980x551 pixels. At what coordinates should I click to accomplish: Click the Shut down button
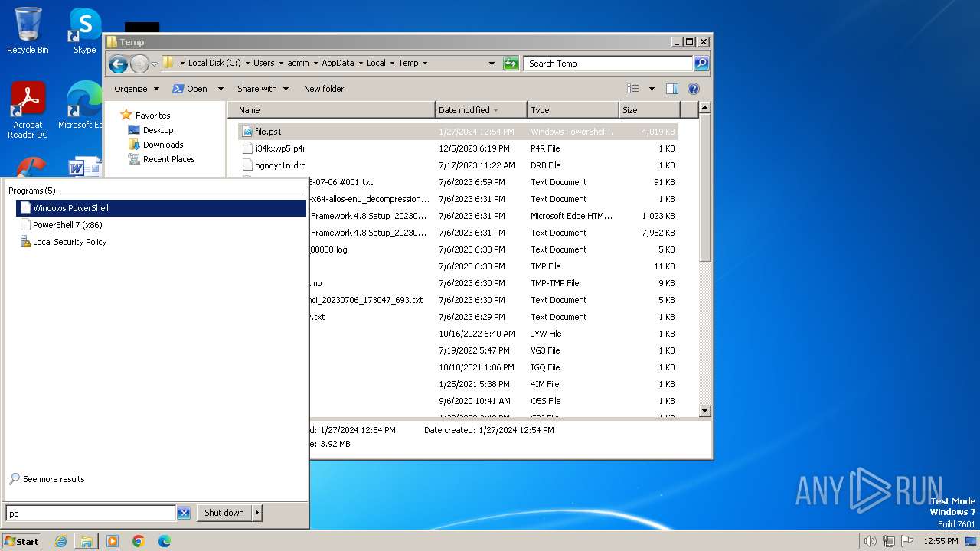click(224, 513)
